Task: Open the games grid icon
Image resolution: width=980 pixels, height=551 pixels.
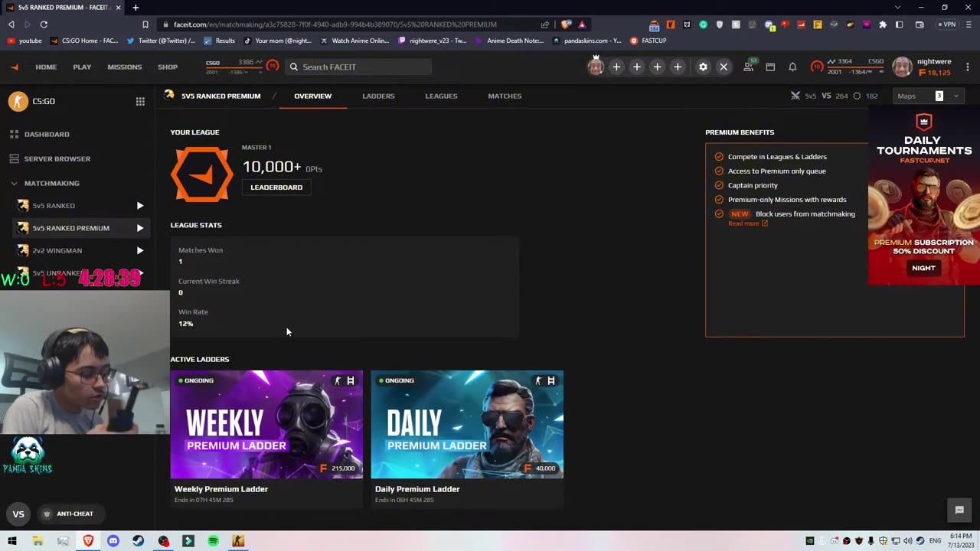Action: coord(140,101)
